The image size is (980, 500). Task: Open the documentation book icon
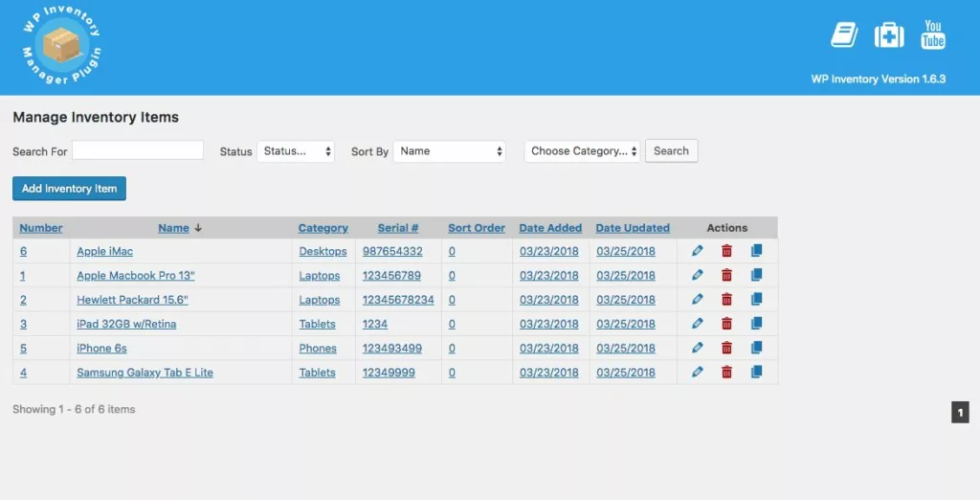[x=844, y=34]
